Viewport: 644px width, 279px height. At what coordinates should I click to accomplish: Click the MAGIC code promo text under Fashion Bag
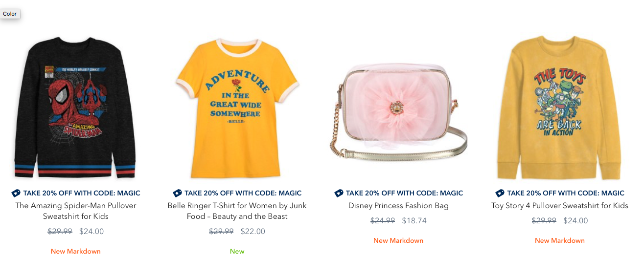click(404, 193)
